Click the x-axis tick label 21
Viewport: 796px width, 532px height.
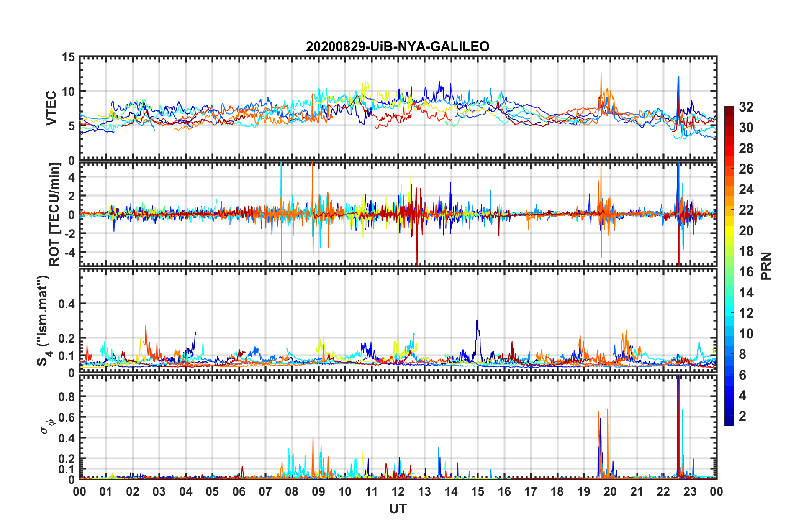pos(637,491)
